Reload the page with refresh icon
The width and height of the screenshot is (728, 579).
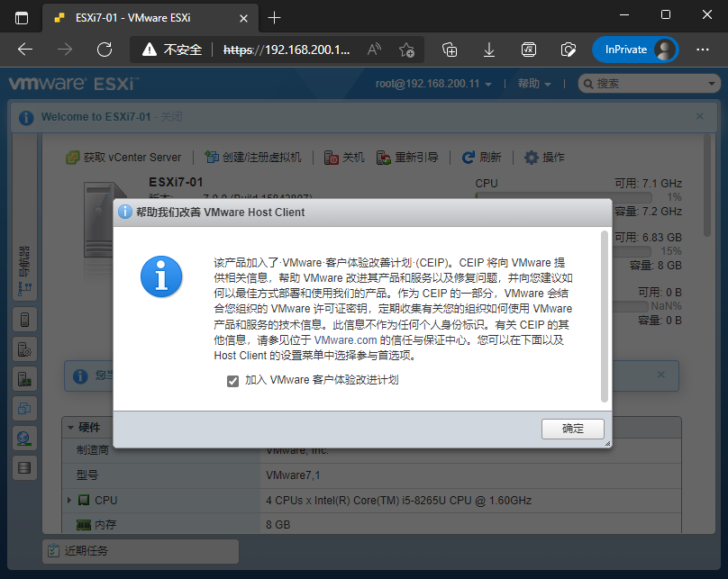tap(105, 50)
